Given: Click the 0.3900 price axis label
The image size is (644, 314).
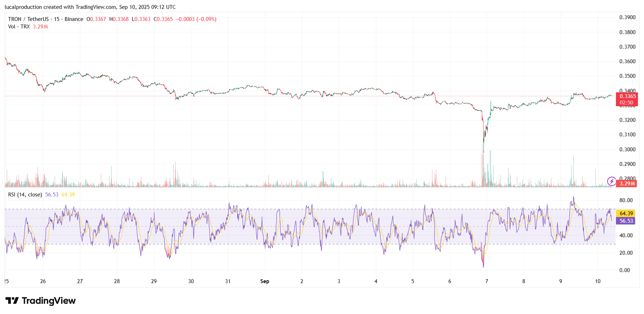Looking at the screenshot, I should 627,17.
